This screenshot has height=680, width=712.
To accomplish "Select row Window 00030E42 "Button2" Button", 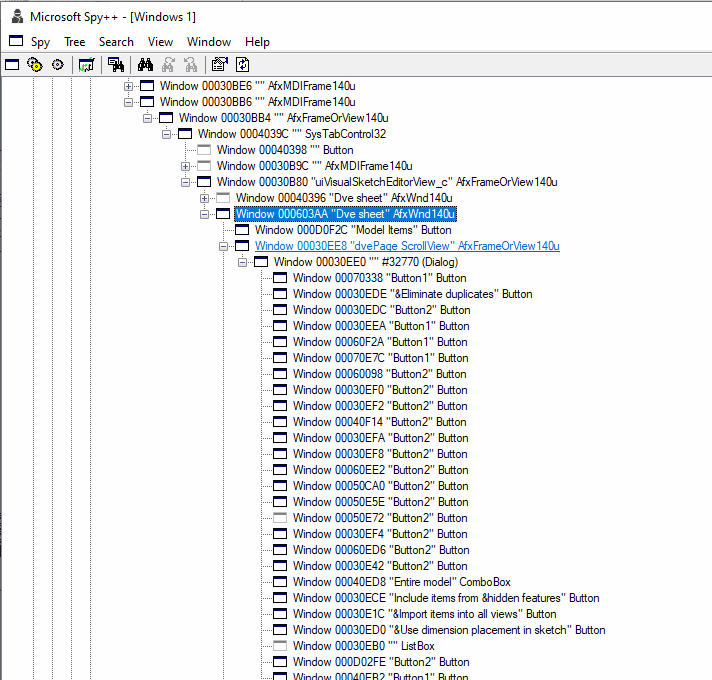I will pyautogui.click(x=380, y=566).
